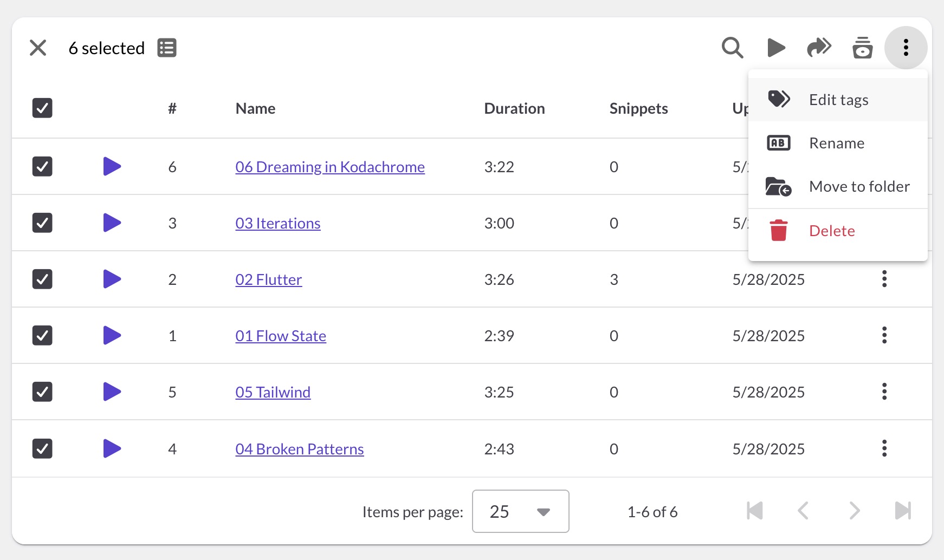The image size is (944, 560).
Task: Open the 06 Dreaming in Kodachrome link
Action: [329, 167]
